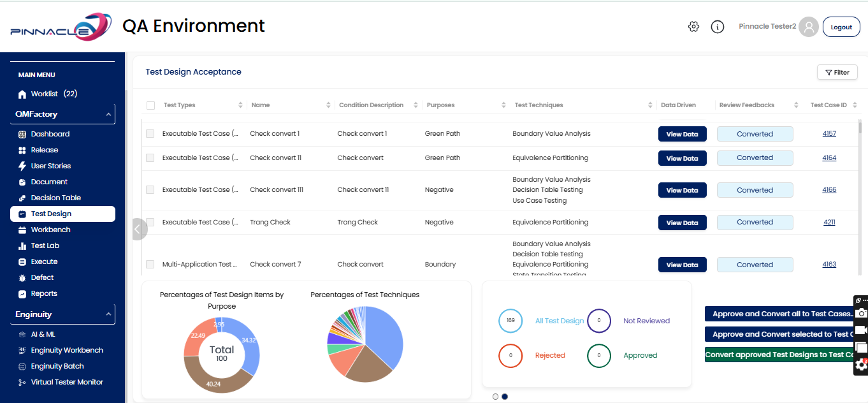Click the Release sidebar icon
Image resolution: width=868 pixels, height=403 pixels.
[22, 150]
